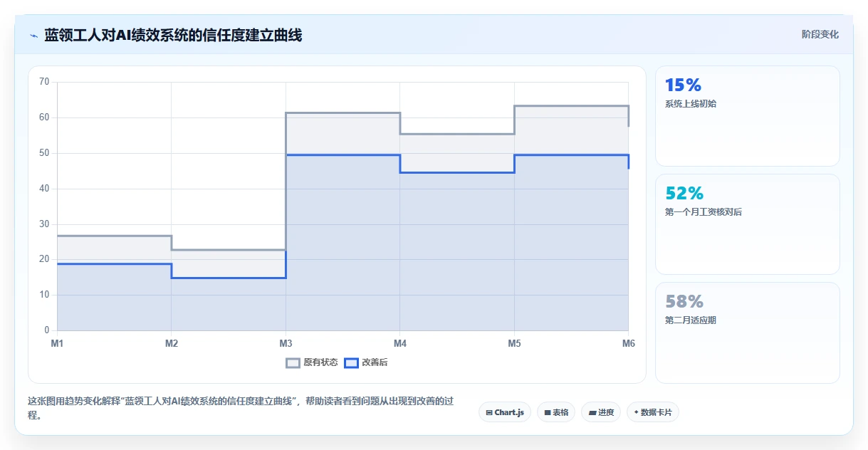Click the 30 y-axis tick label
Viewport: 868px width, 450px height.
[44, 224]
